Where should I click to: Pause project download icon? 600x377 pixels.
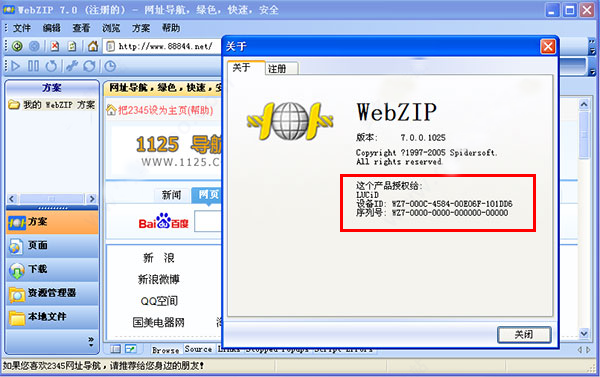tap(33, 66)
